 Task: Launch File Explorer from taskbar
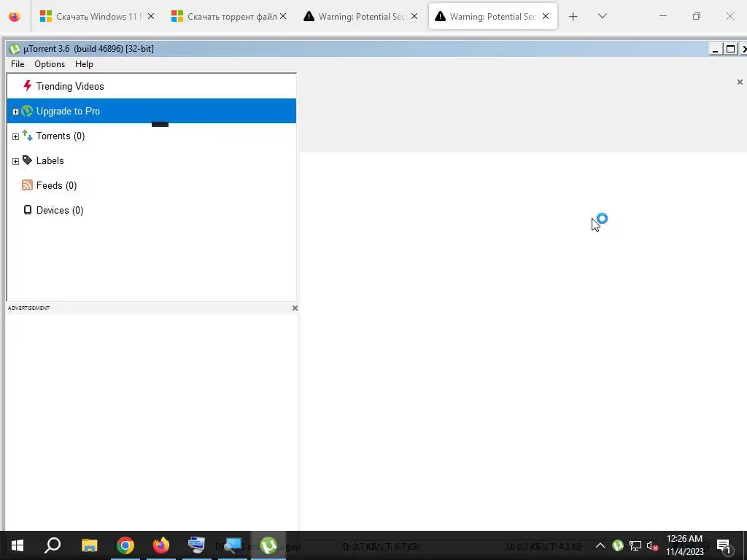click(x=89, y=545)
